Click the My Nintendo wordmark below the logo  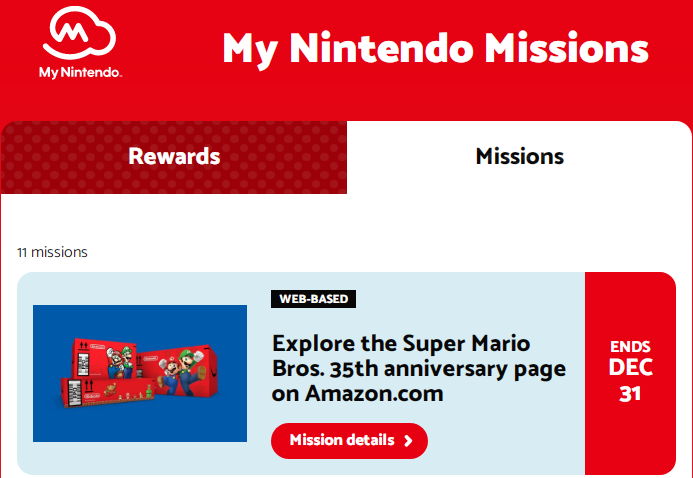click(x=80, y=72)
